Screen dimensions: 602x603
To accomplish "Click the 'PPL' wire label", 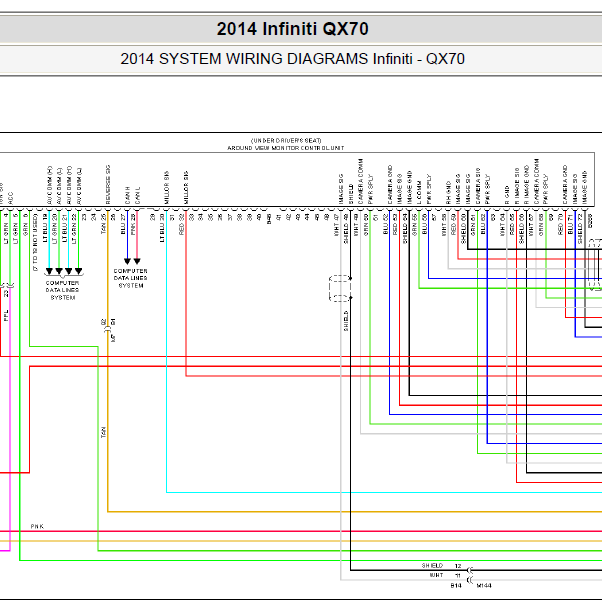I will tap(6, 316).
